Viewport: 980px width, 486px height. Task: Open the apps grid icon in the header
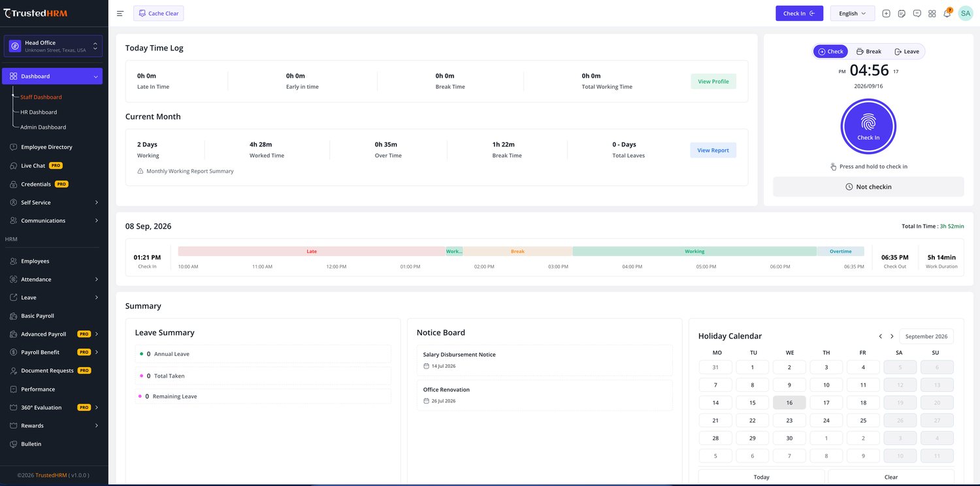click(x=932, y=13)
